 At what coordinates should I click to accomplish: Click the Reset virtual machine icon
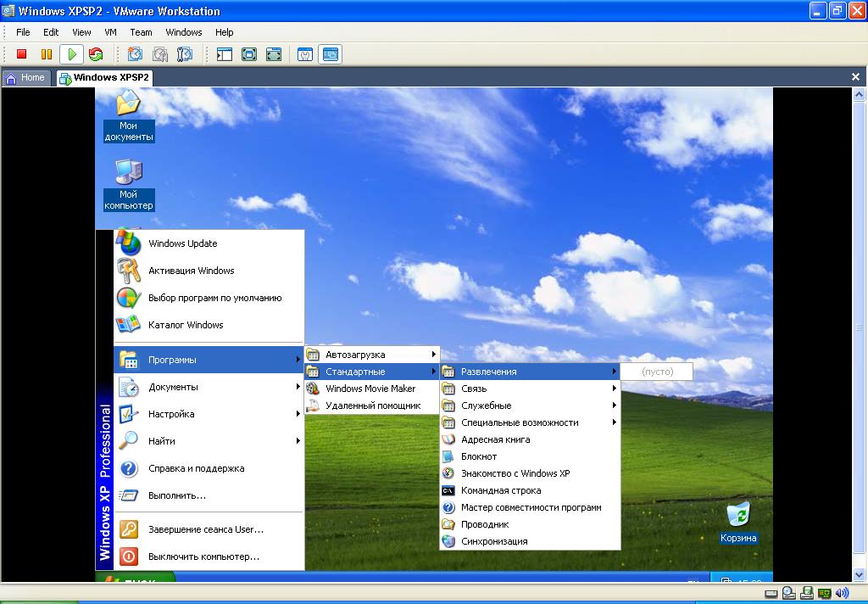[x=96, y=54]
